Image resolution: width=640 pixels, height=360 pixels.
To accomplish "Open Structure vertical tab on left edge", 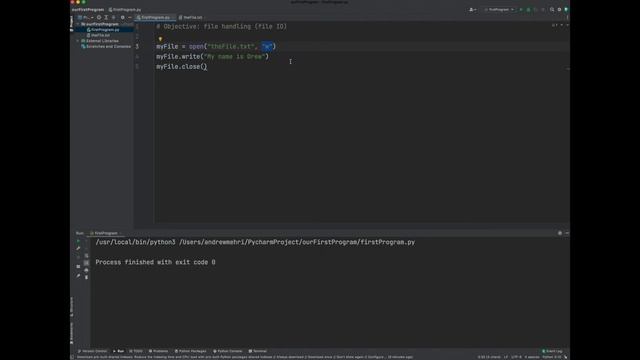I will point(72,307).
